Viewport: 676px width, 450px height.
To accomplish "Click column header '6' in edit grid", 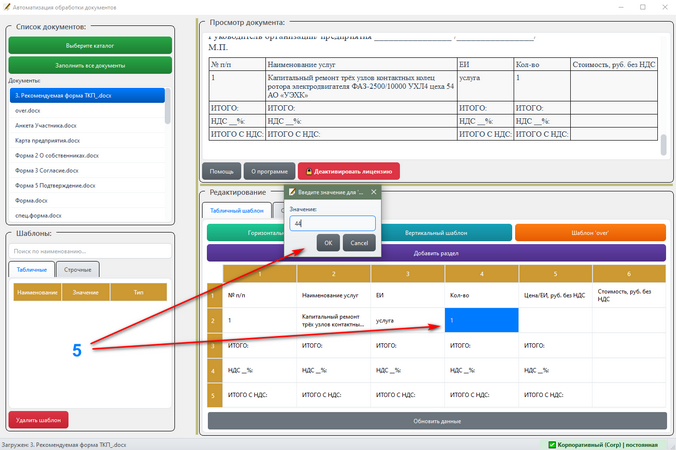I will coord(629,274).
